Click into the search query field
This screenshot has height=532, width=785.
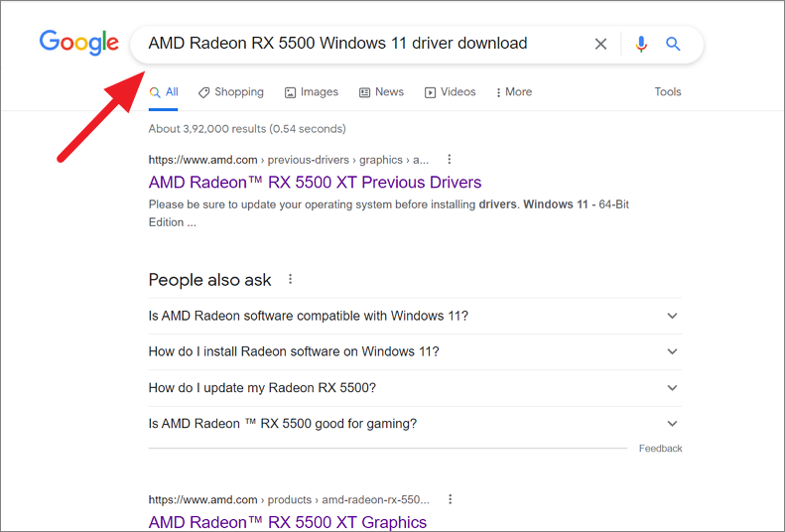(x=337, y=44)
